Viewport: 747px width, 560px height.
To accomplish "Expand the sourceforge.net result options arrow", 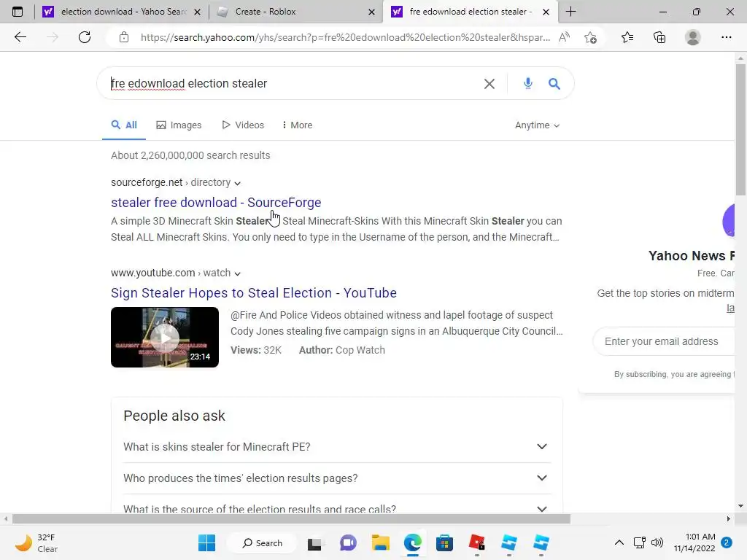I will coord(238,183).
